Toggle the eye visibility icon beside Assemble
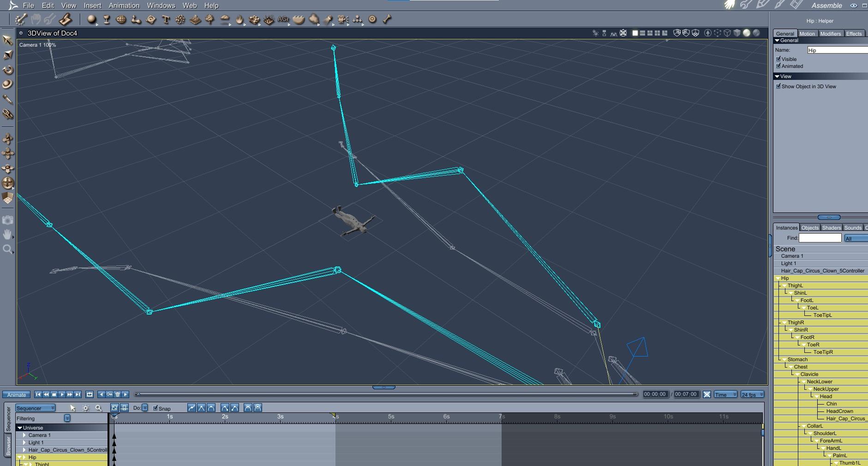This screenshot has width=868, height=466. pos(854,6)
